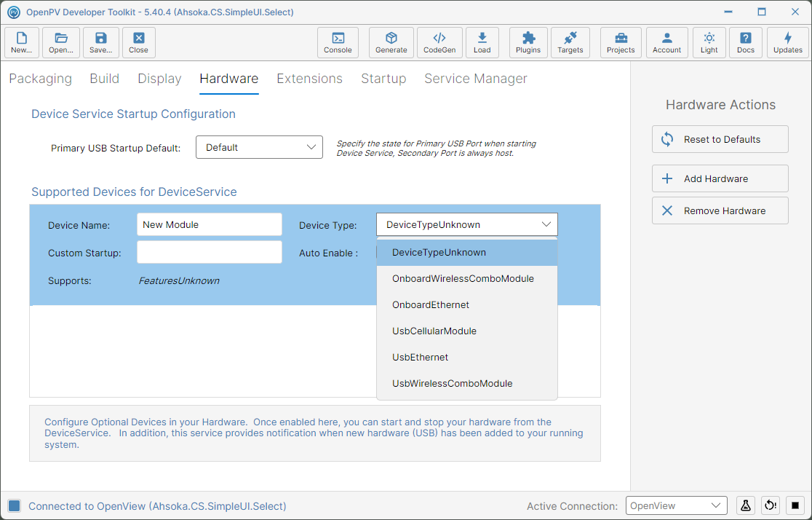Open Projects from the toolbar
This screenshot has height=520, width=812.
[621, 42]
